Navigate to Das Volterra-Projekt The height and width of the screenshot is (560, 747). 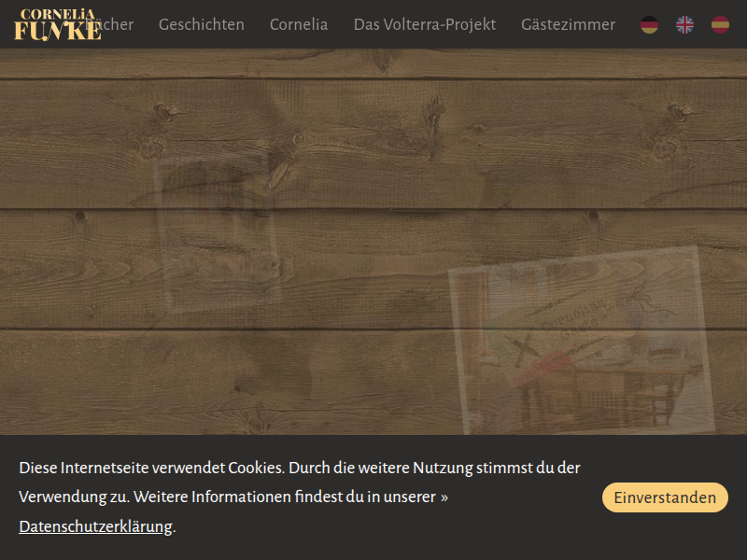424,24
